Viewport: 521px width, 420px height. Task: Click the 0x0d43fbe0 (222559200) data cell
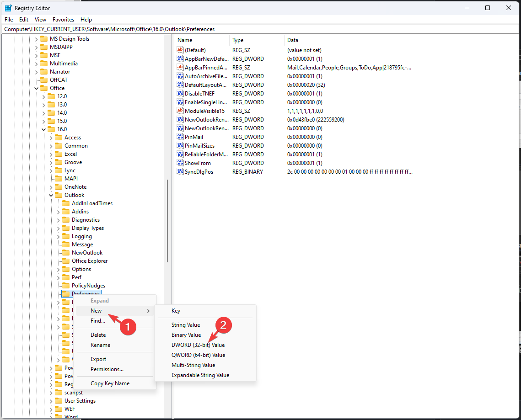coord(316,120)
